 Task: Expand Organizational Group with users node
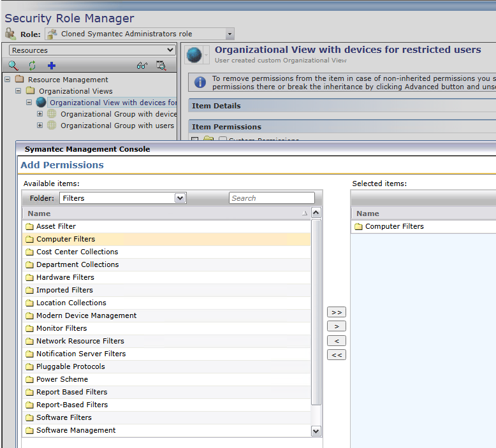click(40, 125)
